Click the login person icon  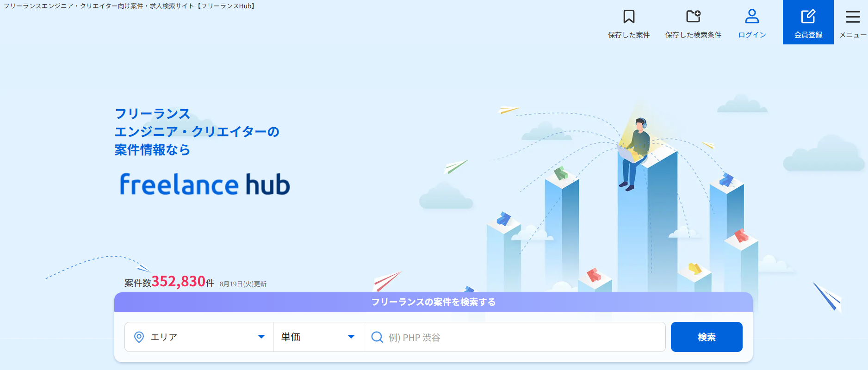coord(752,17)
